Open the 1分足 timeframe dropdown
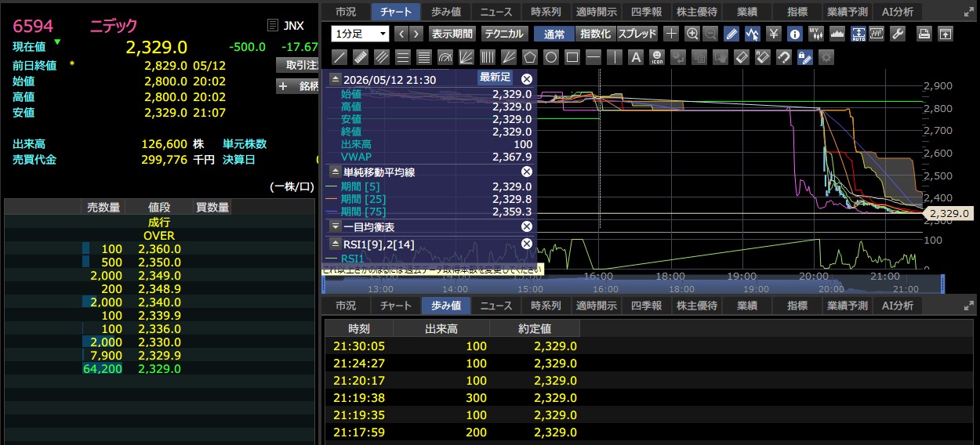Screen dimensions: 980x445 coord(360,34)
